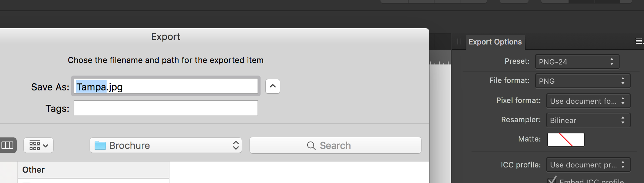Click the panel grip handle beside Export Options
644x183 pixels.
click(459, 41)
